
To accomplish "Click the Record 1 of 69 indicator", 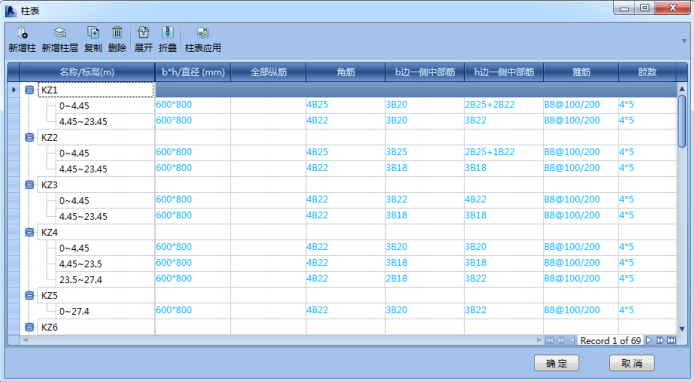I will [x=610, y=340].
